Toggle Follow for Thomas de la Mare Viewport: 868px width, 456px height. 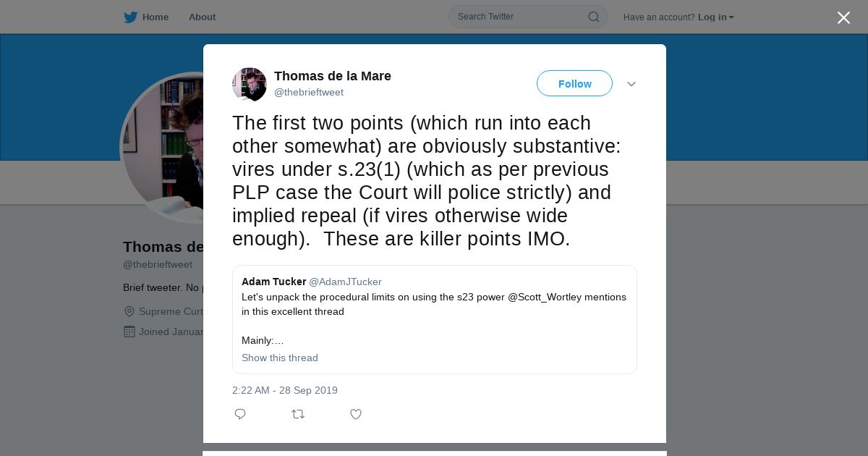click(574, 84)
